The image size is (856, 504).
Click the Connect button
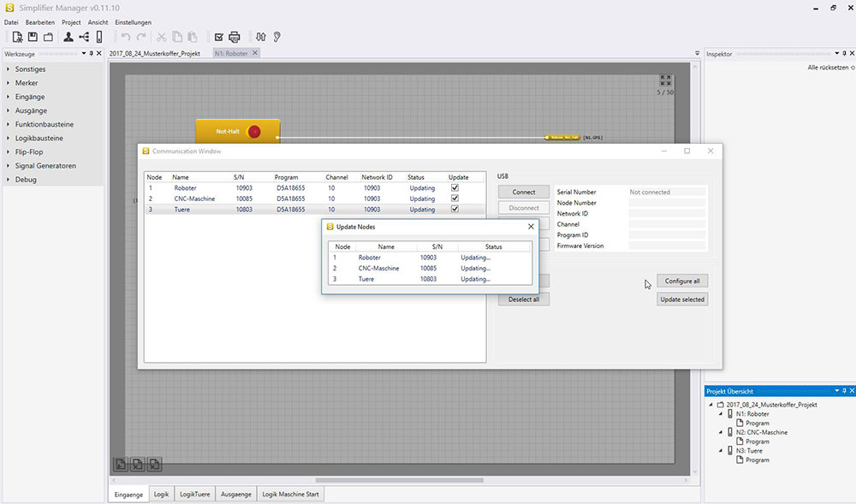(x=524, y=192)
